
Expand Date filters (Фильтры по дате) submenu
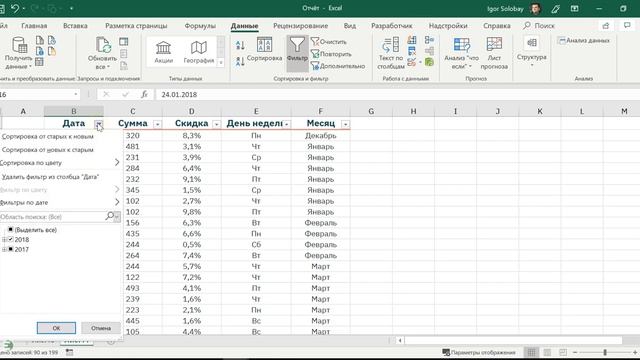tap(117, 202)
